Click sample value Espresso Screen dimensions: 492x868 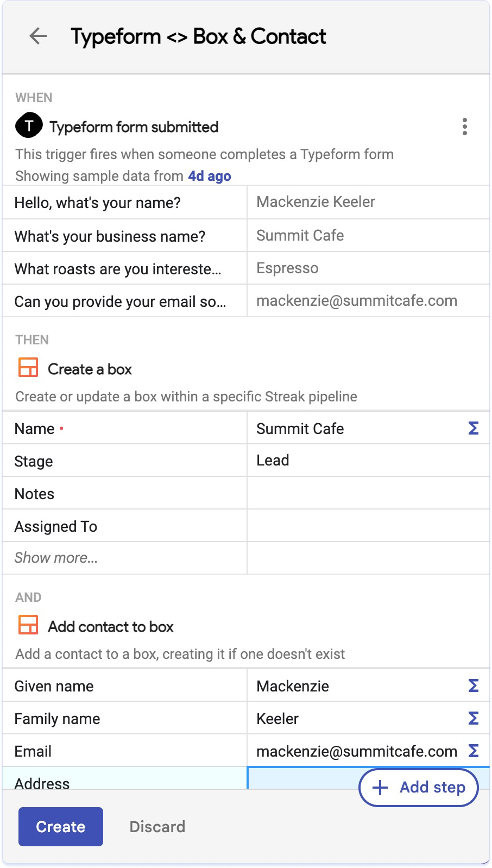click(x=287, y=268)
